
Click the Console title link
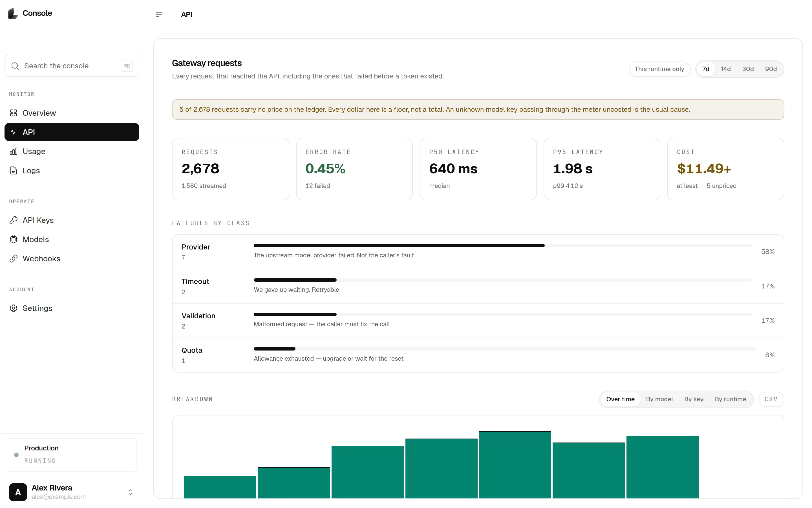click(37, 13)
